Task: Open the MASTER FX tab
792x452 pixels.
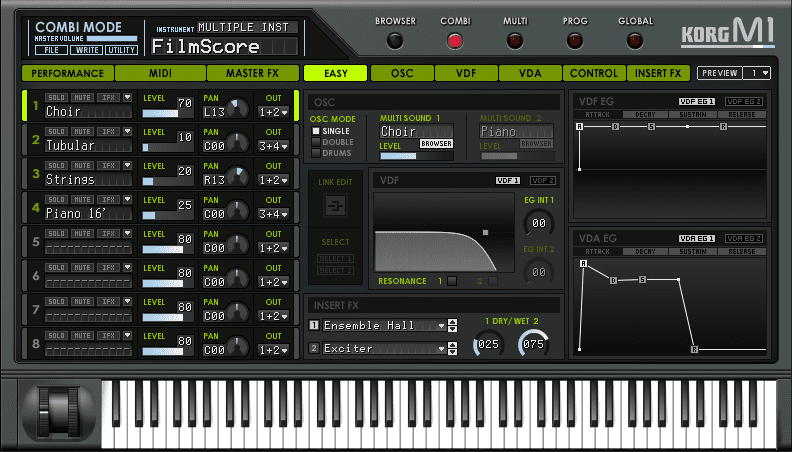Action: coord(253,73)
